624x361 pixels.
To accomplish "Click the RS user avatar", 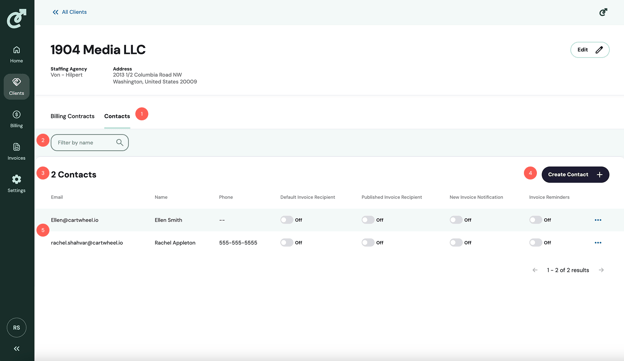I will click(x=16, y=328).
